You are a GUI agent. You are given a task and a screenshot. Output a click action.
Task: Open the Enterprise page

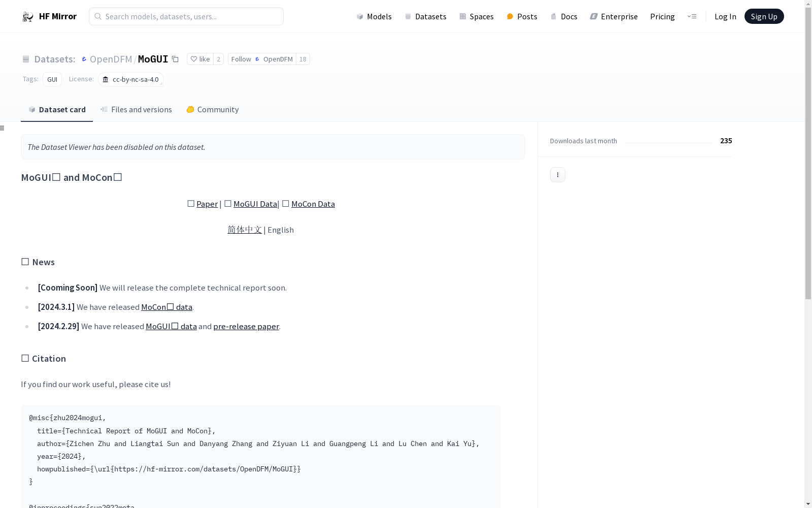point(614,16)
